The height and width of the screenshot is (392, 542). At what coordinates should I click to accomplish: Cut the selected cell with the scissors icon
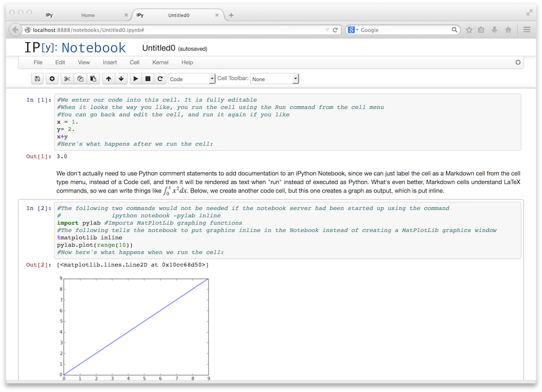tap(67, 79)
